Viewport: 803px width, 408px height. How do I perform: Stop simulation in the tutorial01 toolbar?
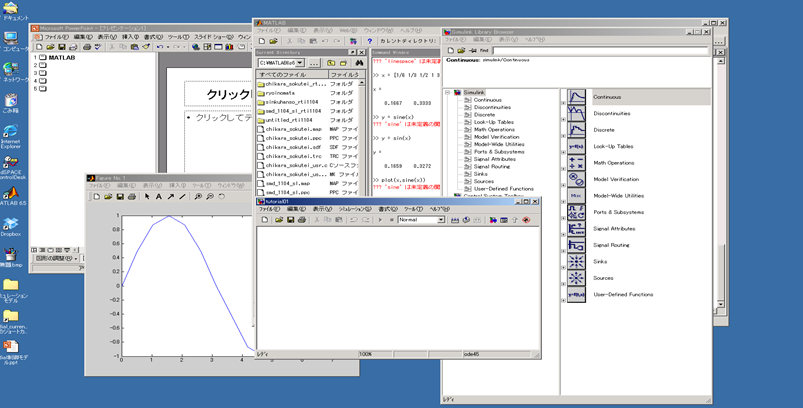392,220
